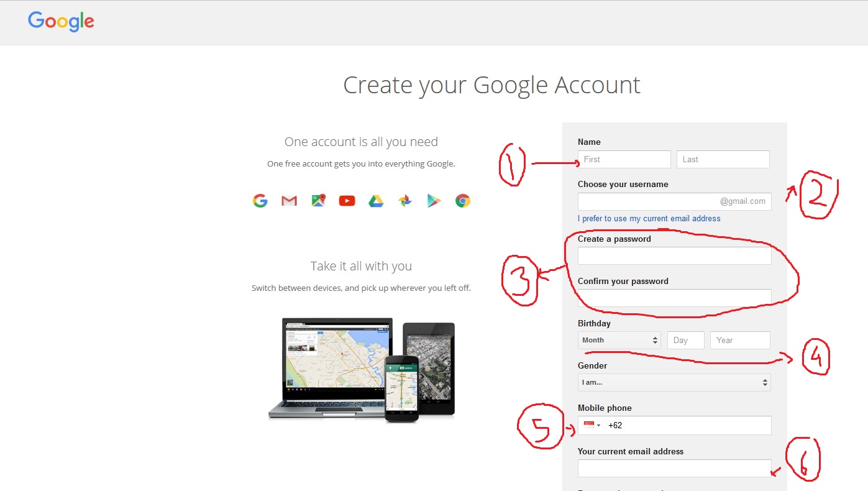This screenshot has height=491, width=868.
Task: Click 'One account is all you need' text
Action: click(361, 142)
